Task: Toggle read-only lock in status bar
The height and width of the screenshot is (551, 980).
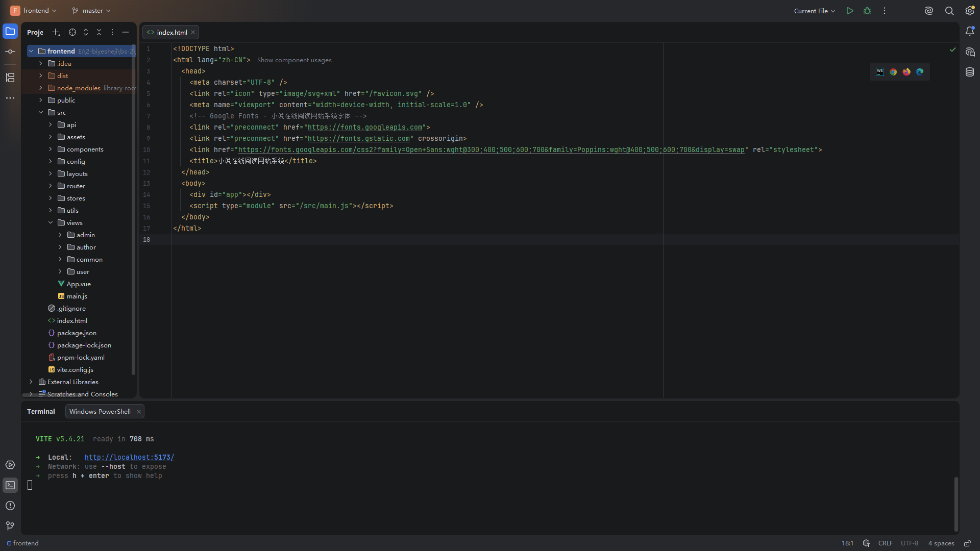Action: 967,543
